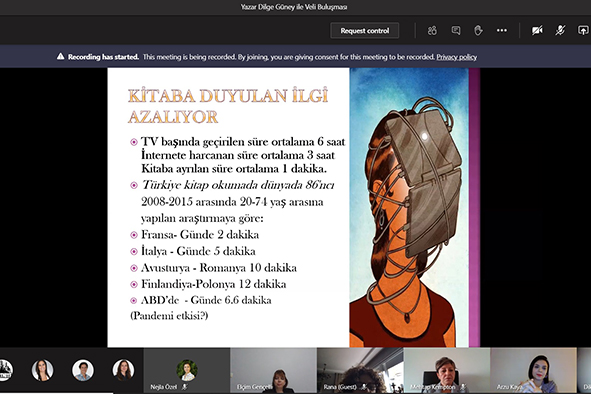Click the shared slide titled Kitaba Duyulan İlgi

(294, 207)
